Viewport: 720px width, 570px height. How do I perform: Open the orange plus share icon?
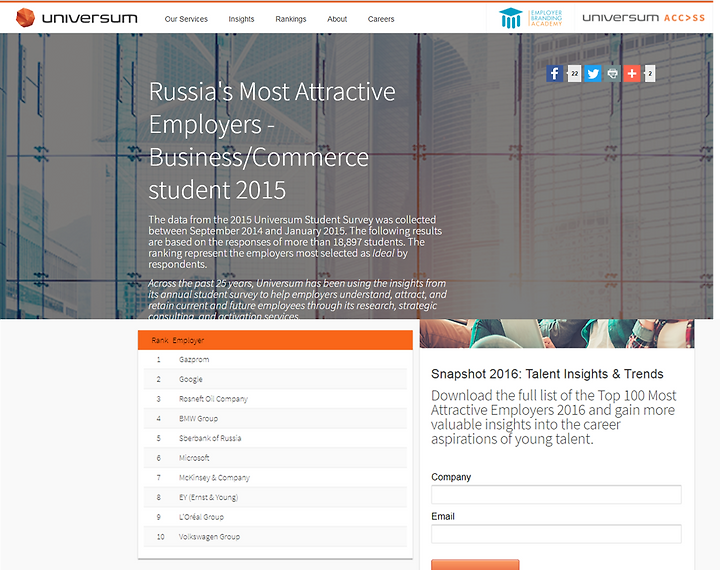point(632,73)
